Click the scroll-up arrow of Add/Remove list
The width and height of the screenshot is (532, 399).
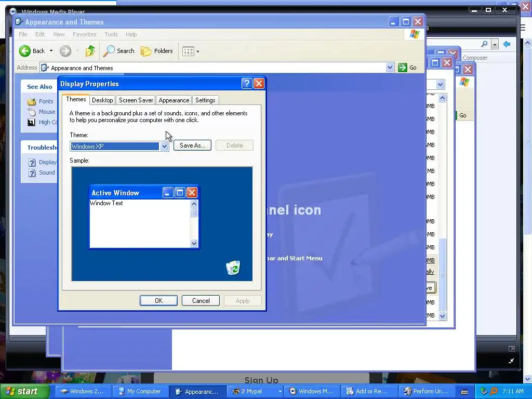442,98
